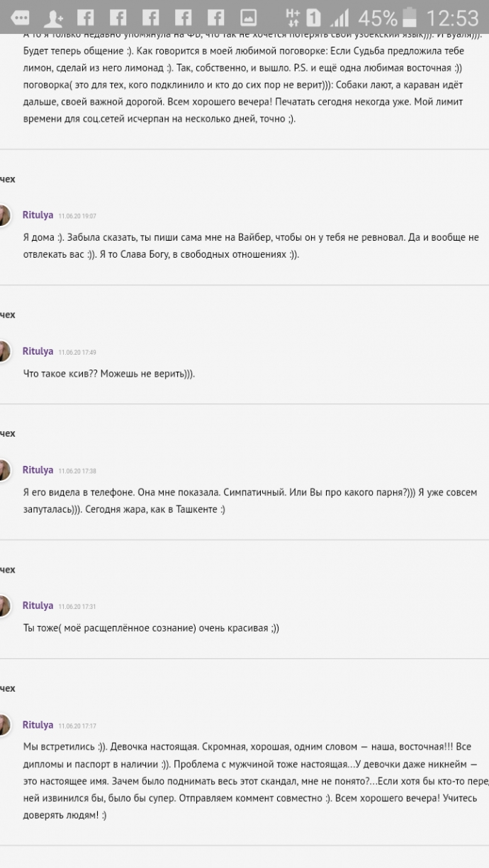This screenshot has height=868, width=489.
Task: Click the 11.06.20 17:17 timestamp
Action: (x=77, y=726)
